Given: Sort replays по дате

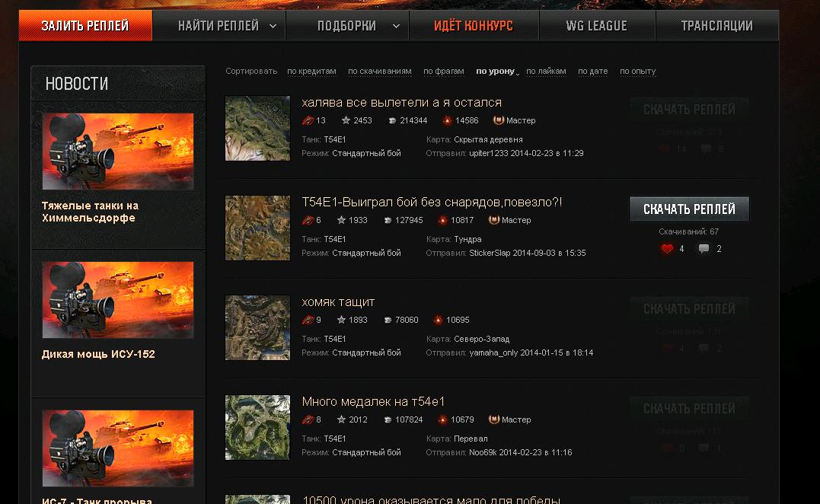Looking at the screenshot, I should (592, 71).
